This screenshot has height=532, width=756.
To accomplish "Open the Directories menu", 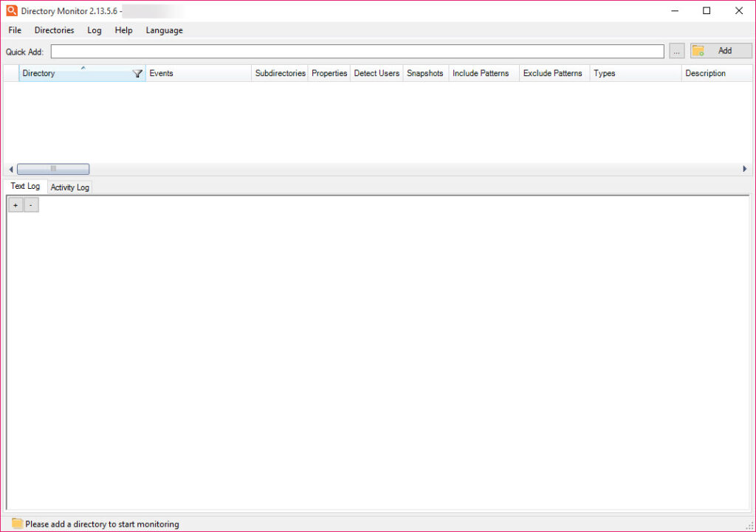I will [54, 30].
